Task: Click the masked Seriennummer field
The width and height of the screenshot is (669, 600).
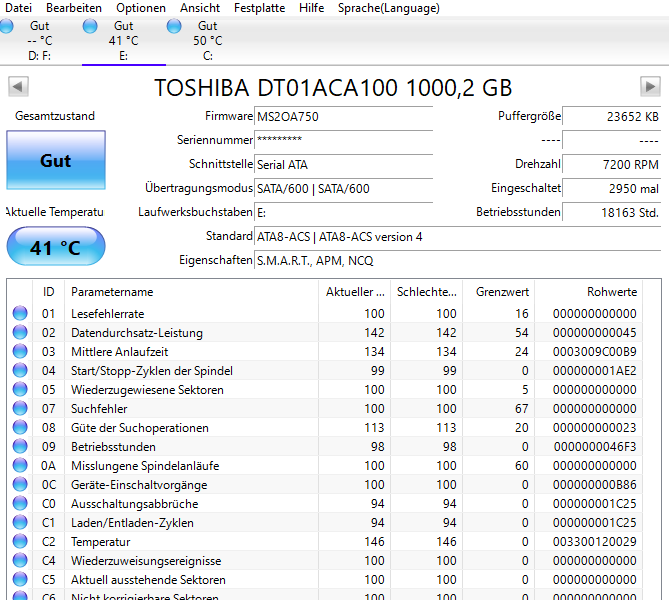Action: pyautogui.click(x=343, y=140)
